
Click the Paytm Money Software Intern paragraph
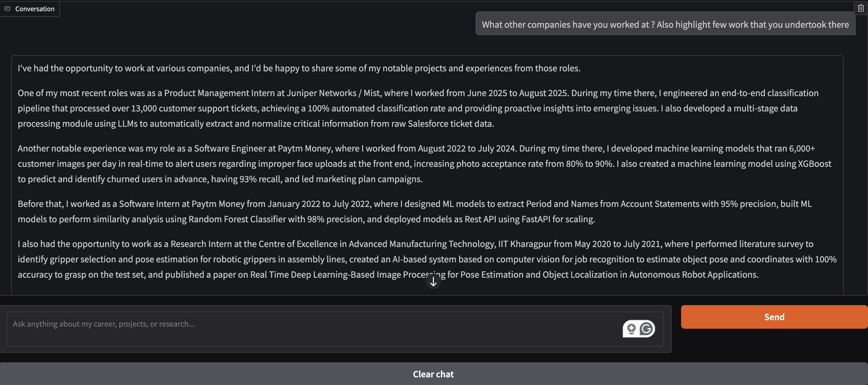coord(415,211)
